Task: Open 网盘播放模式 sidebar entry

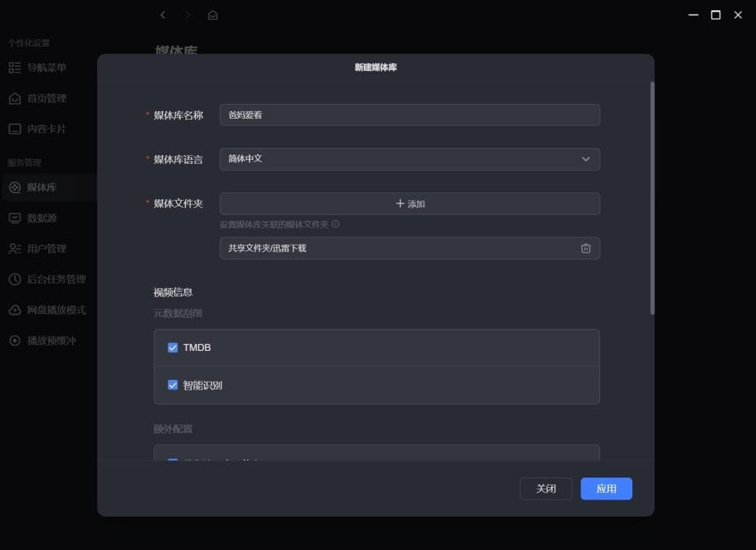Action: coord(48,310)
